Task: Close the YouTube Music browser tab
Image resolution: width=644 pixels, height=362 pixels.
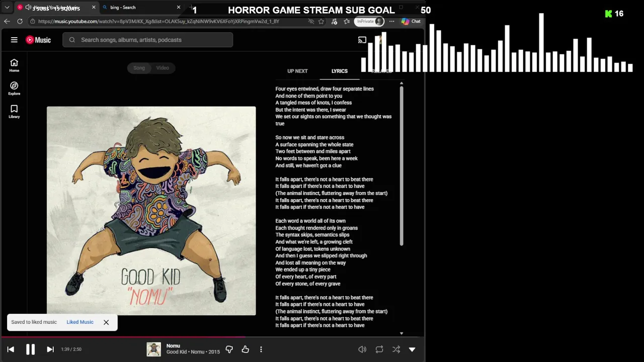Action: coord(94,8)
